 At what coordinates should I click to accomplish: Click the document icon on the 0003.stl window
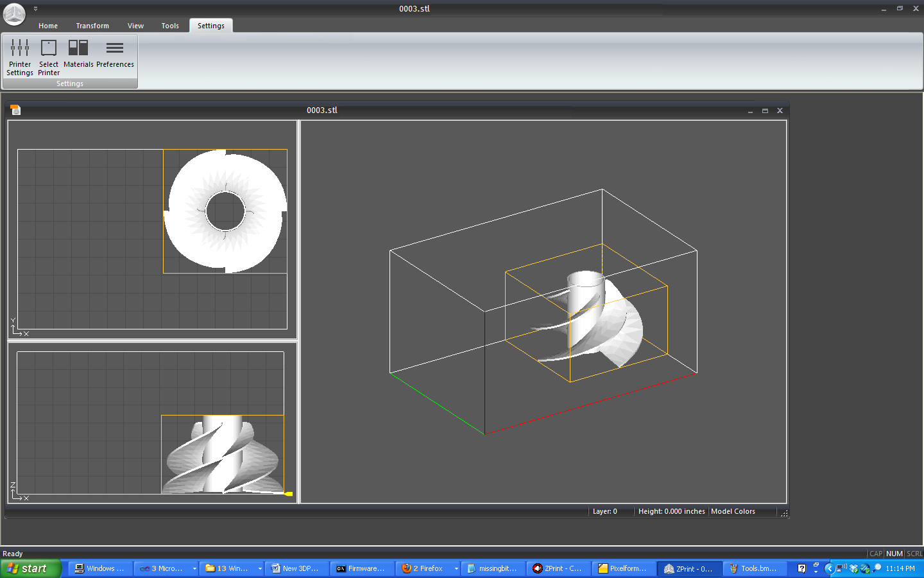[x=14, y=110]
